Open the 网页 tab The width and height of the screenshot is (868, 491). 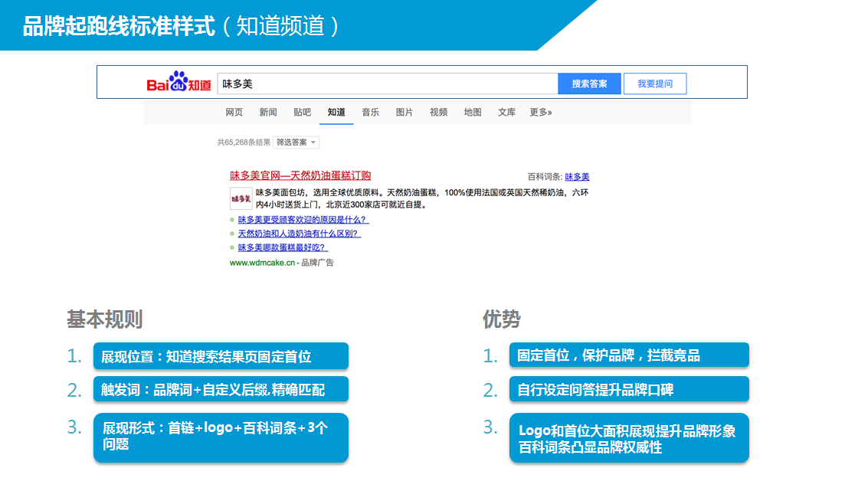(234, 113)
